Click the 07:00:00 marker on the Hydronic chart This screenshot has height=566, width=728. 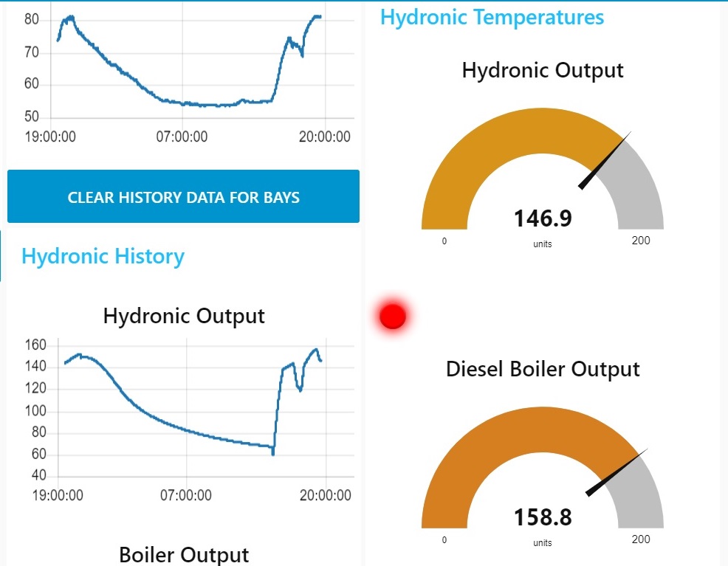click(186, 495)
